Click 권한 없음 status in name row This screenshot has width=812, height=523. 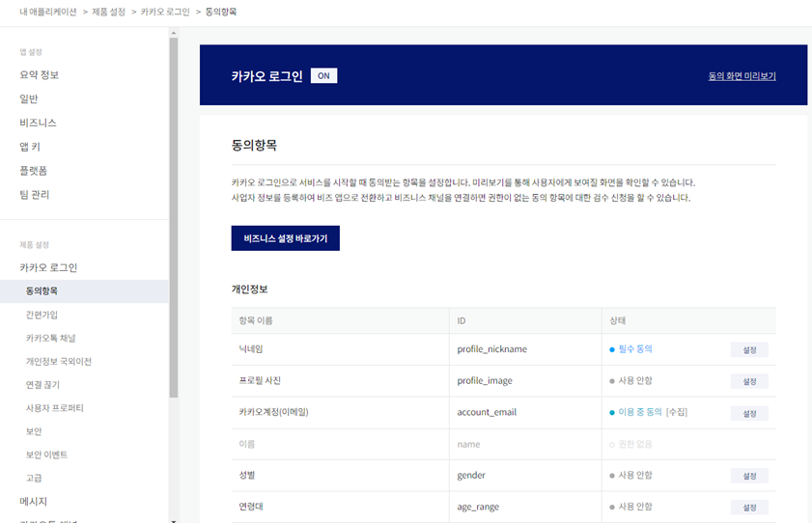[635, 445]
